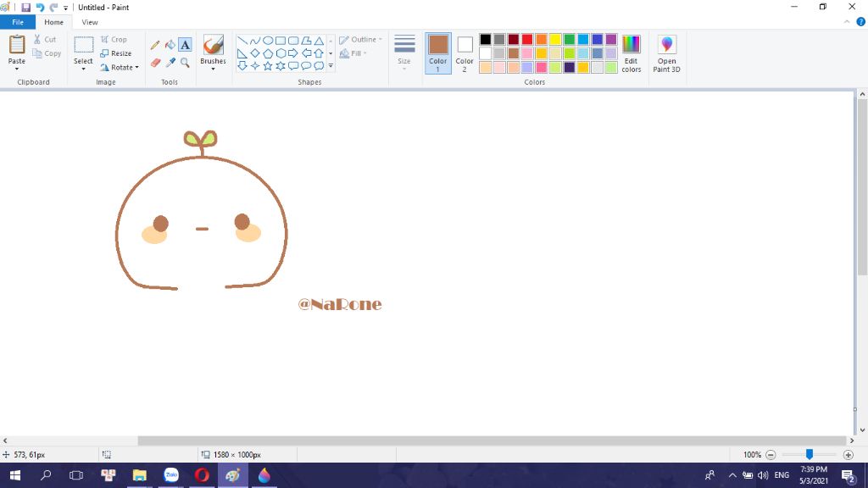Expand the Shapes gallery More arrow
Screen dimensions: 868x488
coord(331,66)
